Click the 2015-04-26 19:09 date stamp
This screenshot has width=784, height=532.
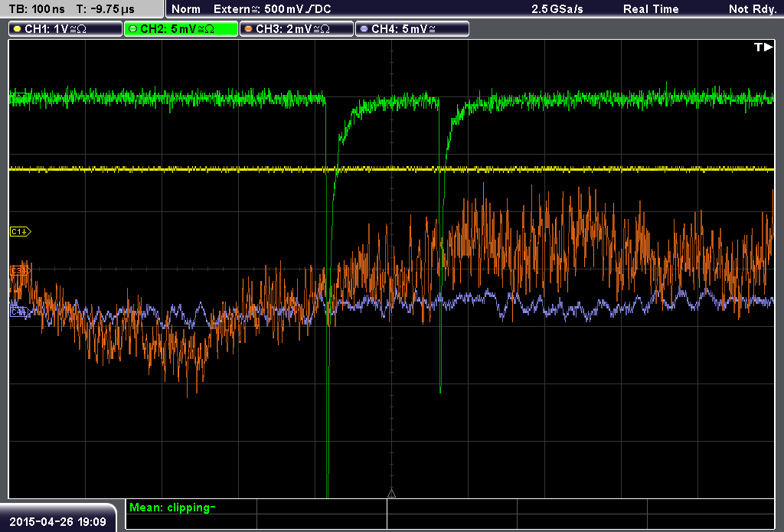pyautogui.click(x=58, y=521)
